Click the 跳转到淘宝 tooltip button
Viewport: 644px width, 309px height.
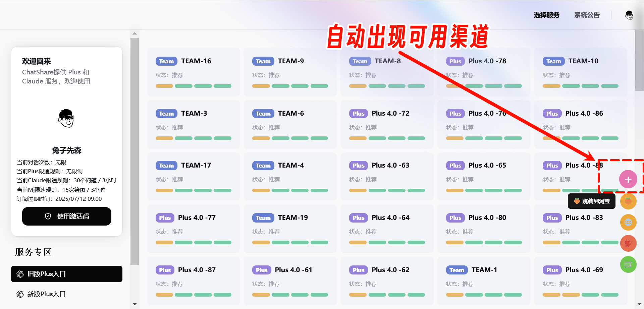click(591, 201)
